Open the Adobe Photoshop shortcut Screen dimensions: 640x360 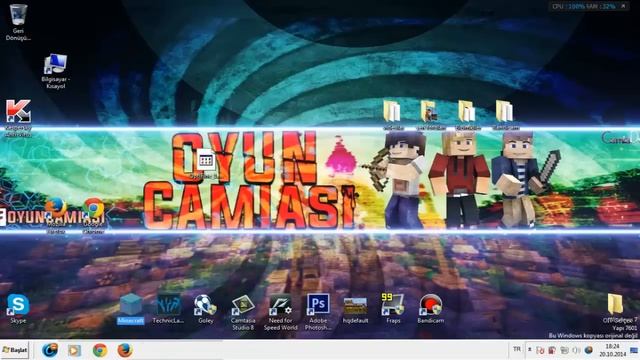pyautogui.click(x=318, y=312)
